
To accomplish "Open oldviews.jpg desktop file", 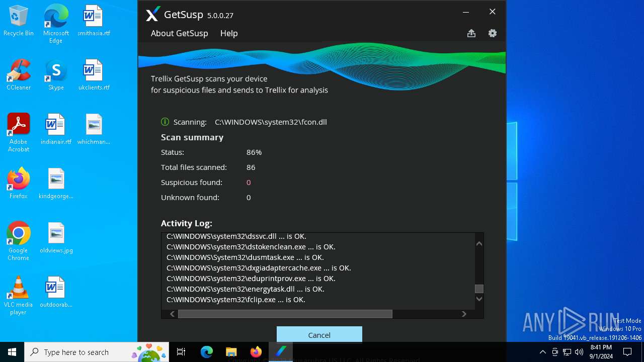I will pyautogui.click(x=56, y=238).
